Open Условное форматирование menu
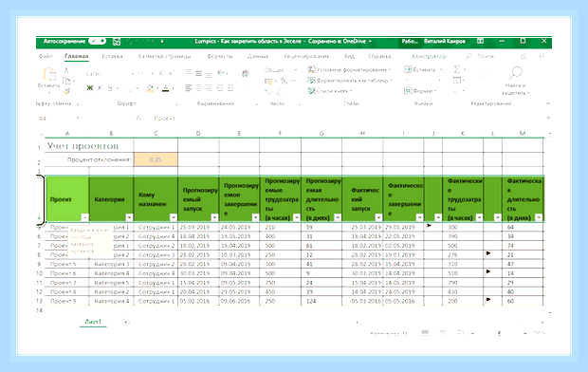This screenshot has height=372, width=588. tap(349, 69)
